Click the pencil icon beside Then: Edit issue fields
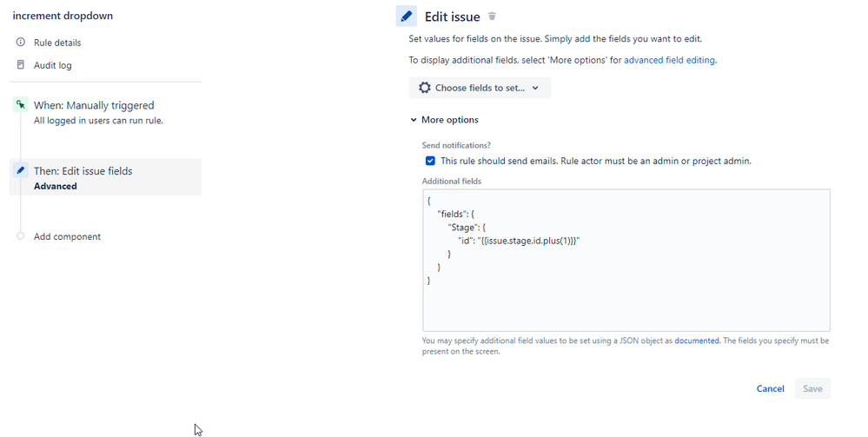The height and width of the screenshot is (437, 868). point(21,170)
